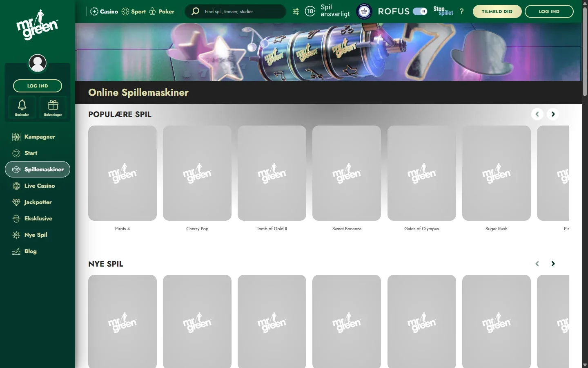Viewport: 588px width, 368px height.
Task: Click the Mr Green logo in sidebar
Action: pyautogui.click(x=37, y=25)
